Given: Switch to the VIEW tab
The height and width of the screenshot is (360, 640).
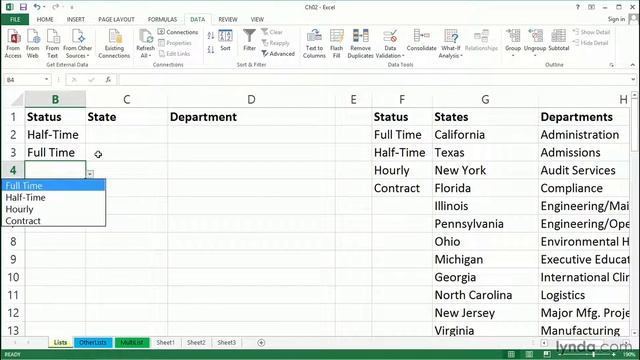Looking at the screenshot, I should click(257, 19).
